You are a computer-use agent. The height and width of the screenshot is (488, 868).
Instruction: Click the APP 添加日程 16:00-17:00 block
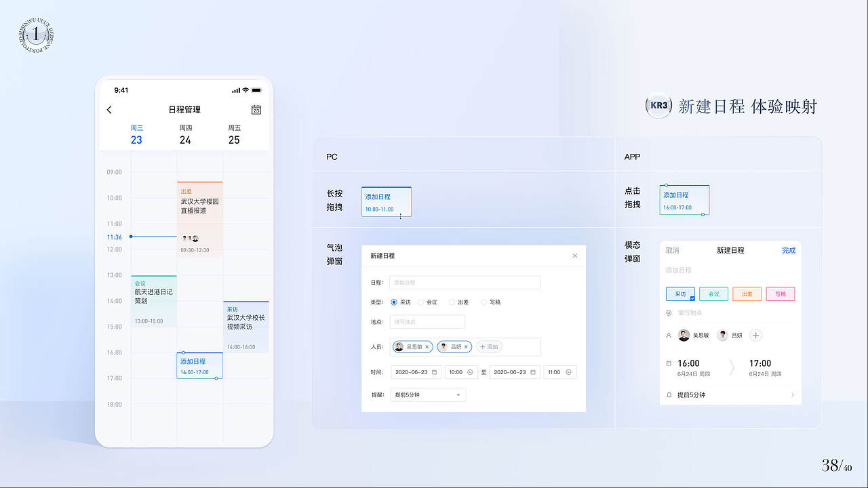click(684, 200)
